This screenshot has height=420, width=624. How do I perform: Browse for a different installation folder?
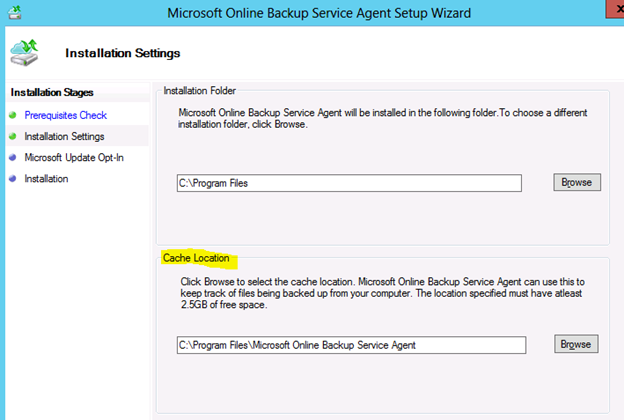[577, 182]
